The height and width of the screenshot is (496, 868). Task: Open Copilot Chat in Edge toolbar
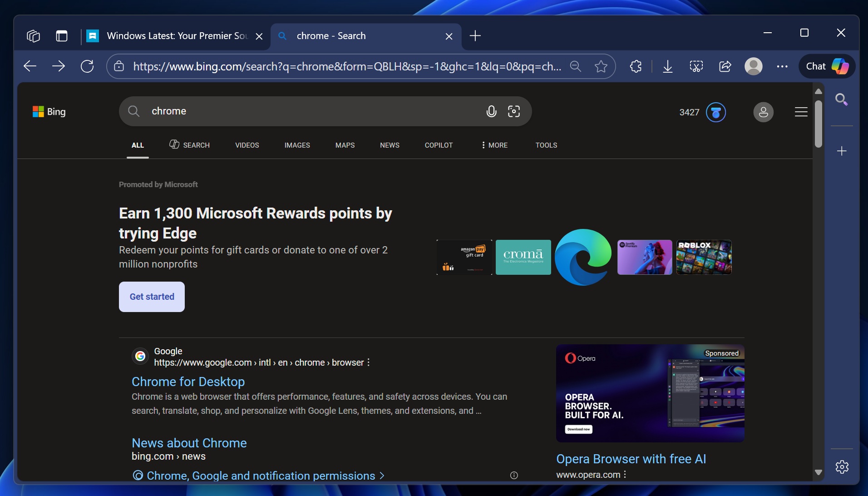[x=826, y=66]
